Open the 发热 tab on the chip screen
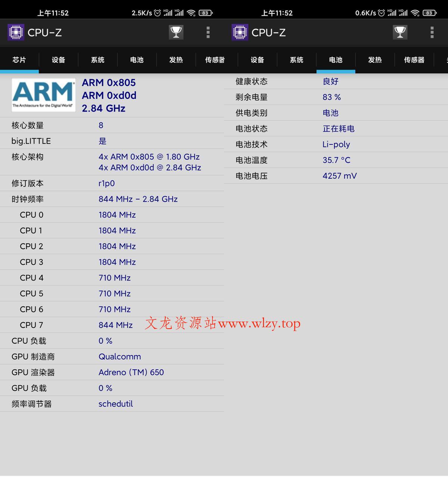This screenshot has width=448, height=485. click(x=176, y=60)
